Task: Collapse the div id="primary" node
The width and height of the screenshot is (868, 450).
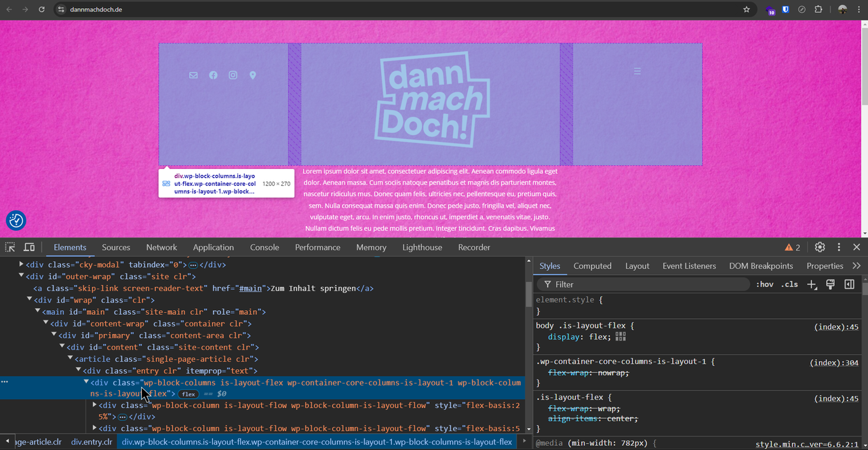Action: click(54, 335)
